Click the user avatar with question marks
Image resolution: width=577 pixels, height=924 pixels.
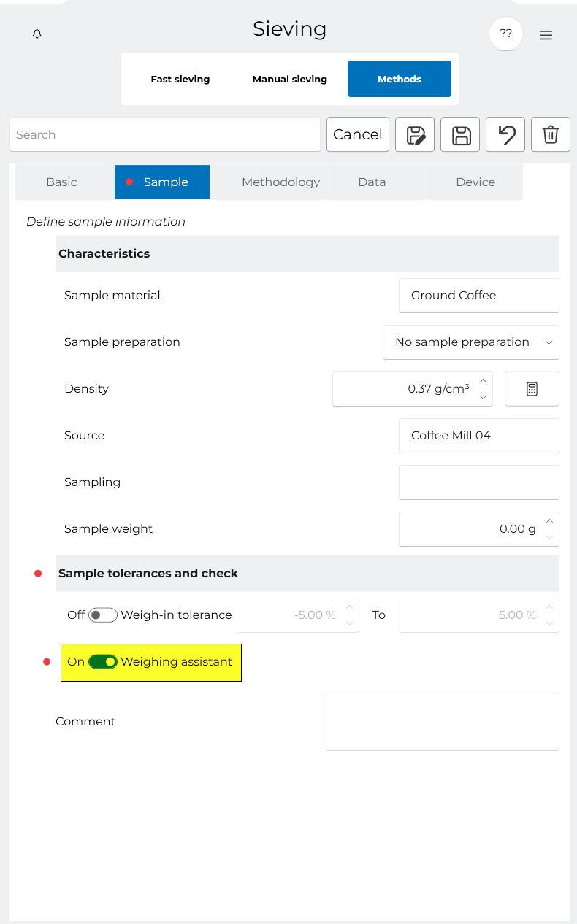tap(505, 34)
